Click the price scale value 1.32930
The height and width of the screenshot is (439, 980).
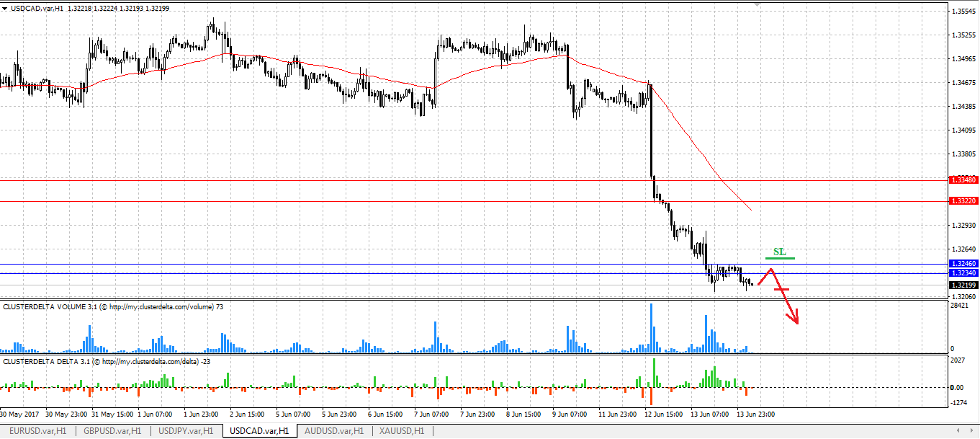tap(963, 226)
